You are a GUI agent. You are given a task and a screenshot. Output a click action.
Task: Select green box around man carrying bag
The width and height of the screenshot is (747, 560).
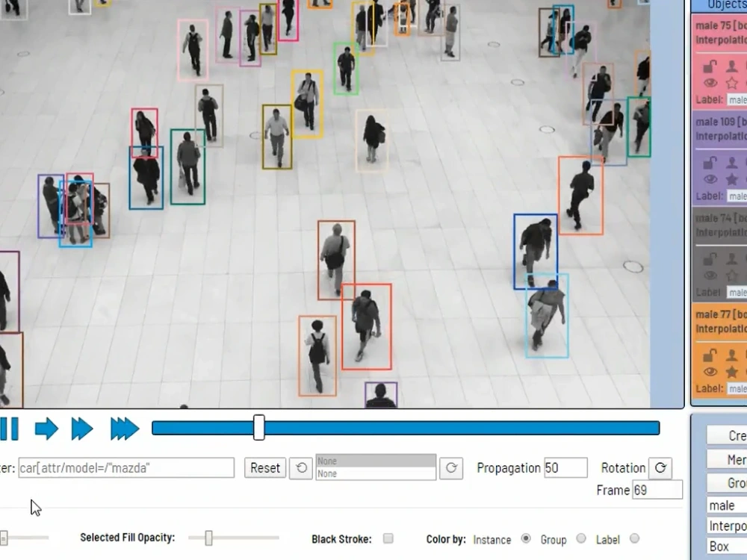(187, 167)
